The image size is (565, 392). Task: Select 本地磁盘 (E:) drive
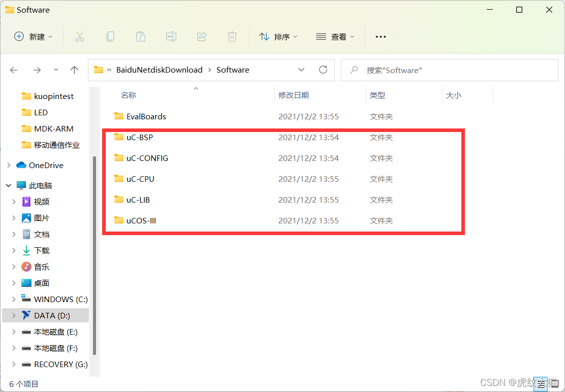click(x=56, y=332)
